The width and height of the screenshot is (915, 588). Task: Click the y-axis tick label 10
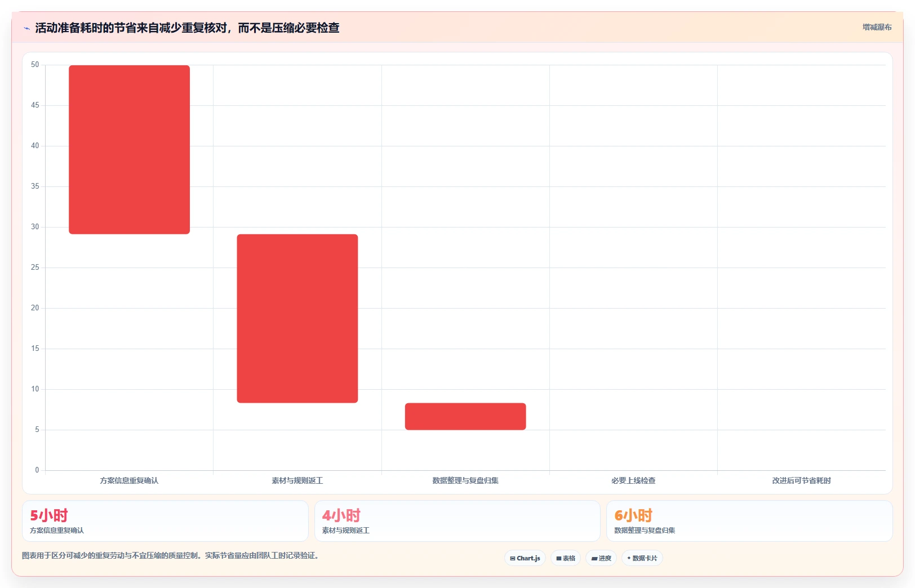[x=35, y=389]
